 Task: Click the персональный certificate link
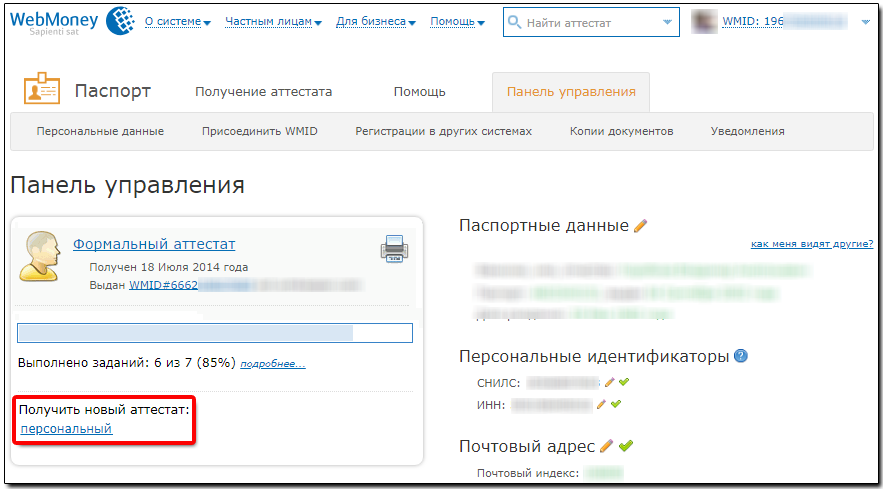[66, 429]
